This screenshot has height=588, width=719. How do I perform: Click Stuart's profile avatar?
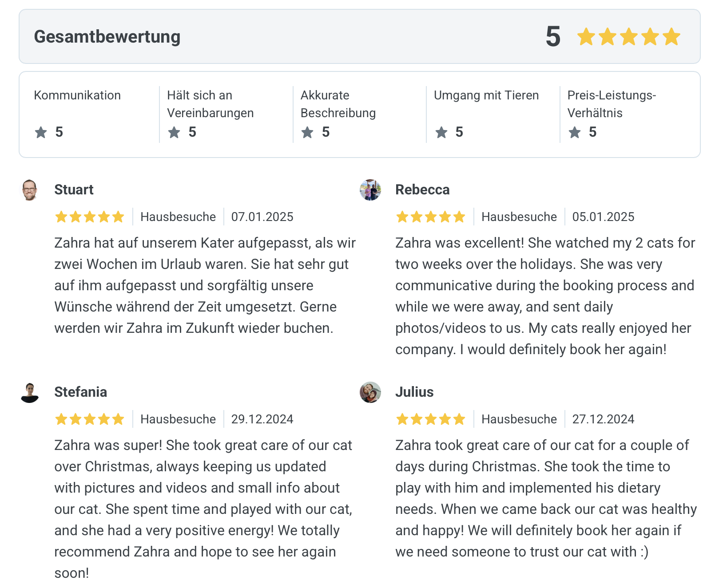30,190
